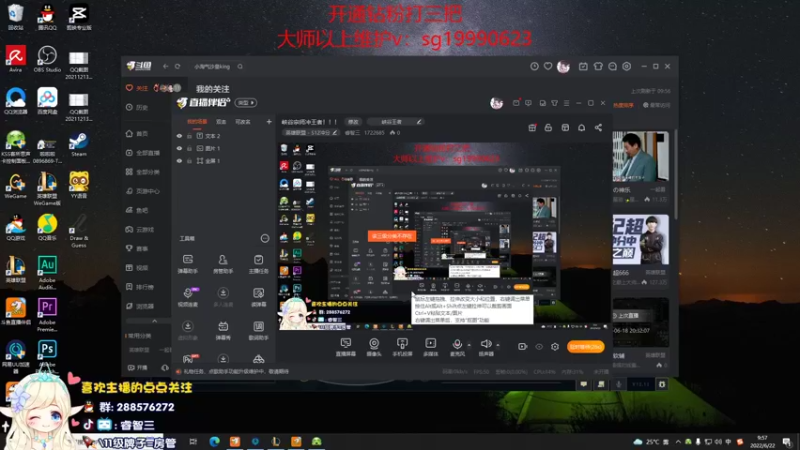Viewport: 800px width, 450px height.
Task: Open the skin shirt icon in companion title bar
Action: point(555,103)
